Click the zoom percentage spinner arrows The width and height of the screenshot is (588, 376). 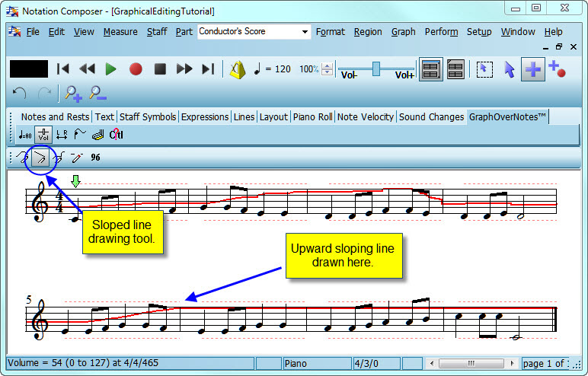[327, 69]
